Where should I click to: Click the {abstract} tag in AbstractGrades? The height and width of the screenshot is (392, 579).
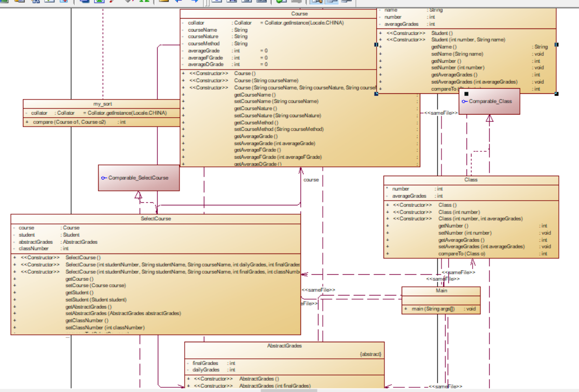pos(370,354)
